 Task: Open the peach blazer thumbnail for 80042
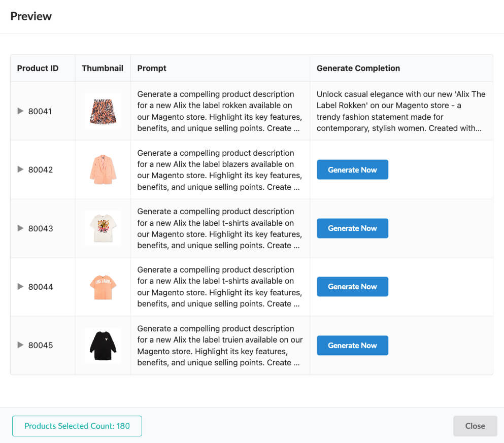tap(103, 169)
